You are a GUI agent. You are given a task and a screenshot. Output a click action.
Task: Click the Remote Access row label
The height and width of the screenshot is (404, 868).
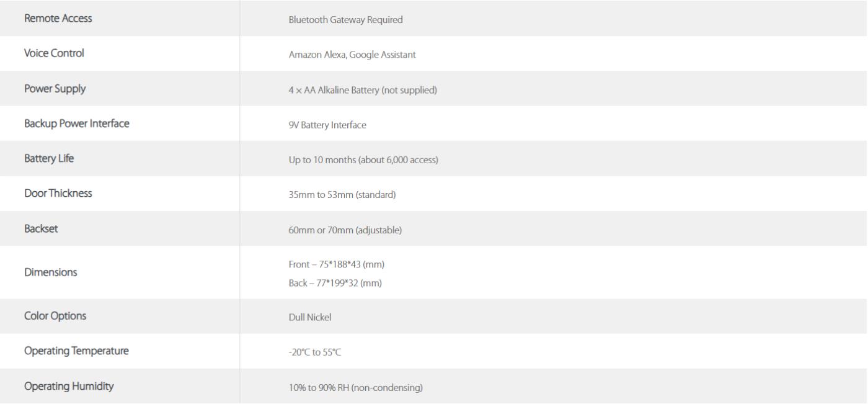click(x=58, y=19)
